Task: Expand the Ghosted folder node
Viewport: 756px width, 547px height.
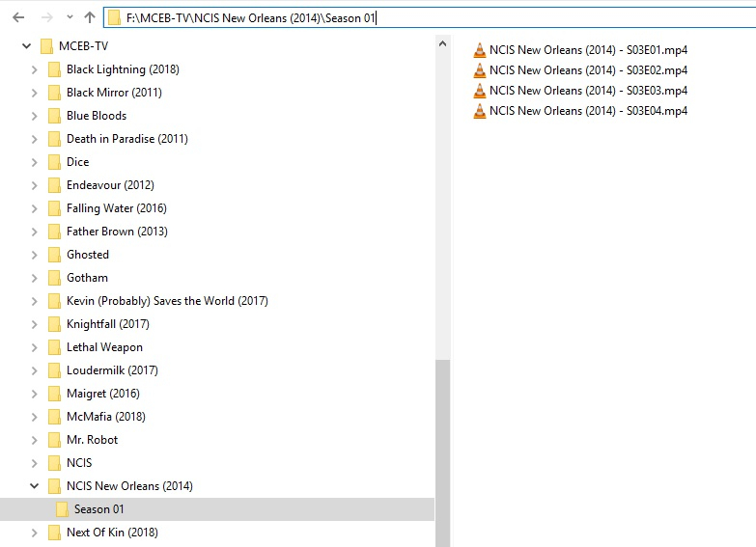Action: pyautogui.click(x=34, y=255)
